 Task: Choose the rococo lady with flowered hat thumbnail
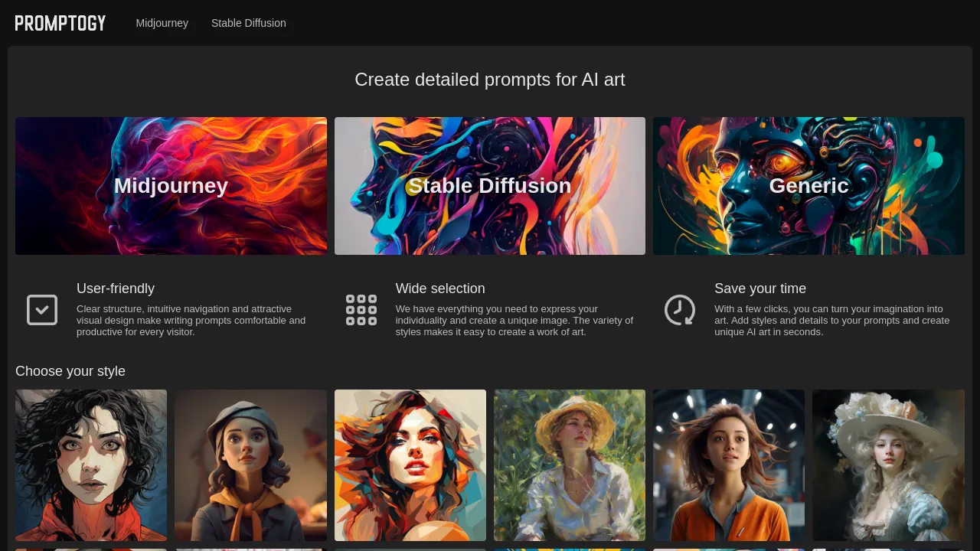[888, 465]
